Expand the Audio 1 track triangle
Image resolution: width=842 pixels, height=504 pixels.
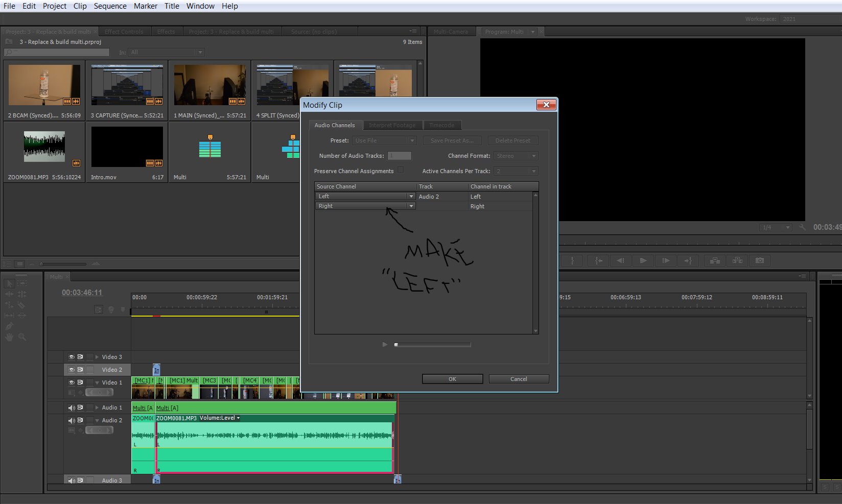click(x=97, y=407)
